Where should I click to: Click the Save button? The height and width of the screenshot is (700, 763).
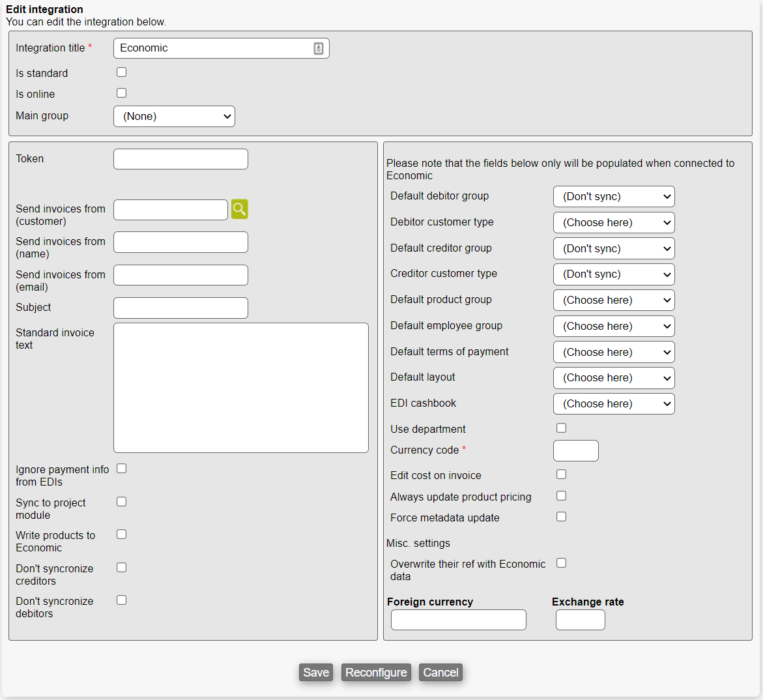click(316, 673)
